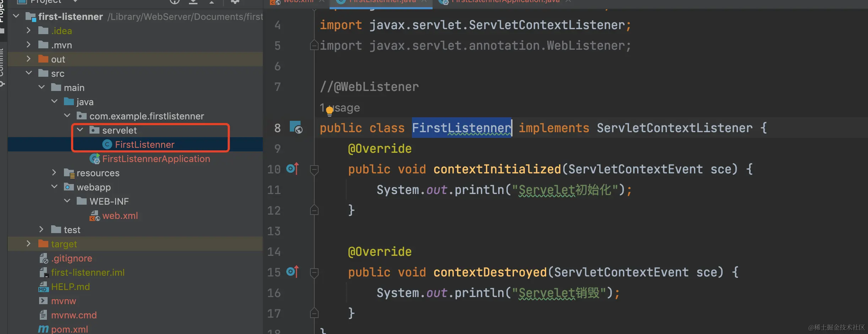The image size is (868, 334).
Task: Click the highlighted FirstListenner class name in editor
Action: coord(462,128)
